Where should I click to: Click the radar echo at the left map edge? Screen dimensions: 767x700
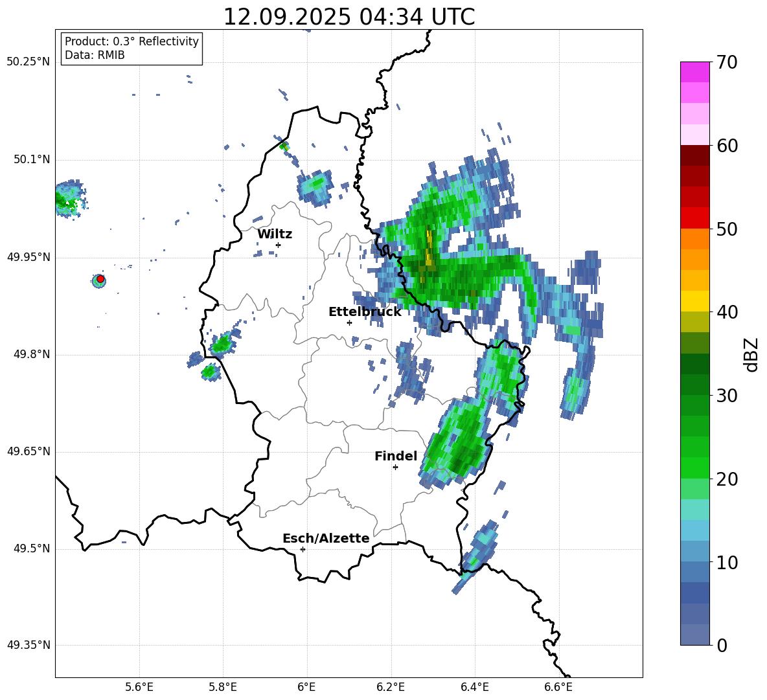click(70, 198)
